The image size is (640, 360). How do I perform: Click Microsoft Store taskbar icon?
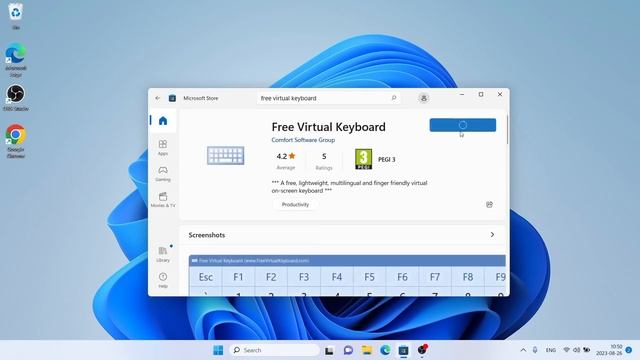point(403,350)
